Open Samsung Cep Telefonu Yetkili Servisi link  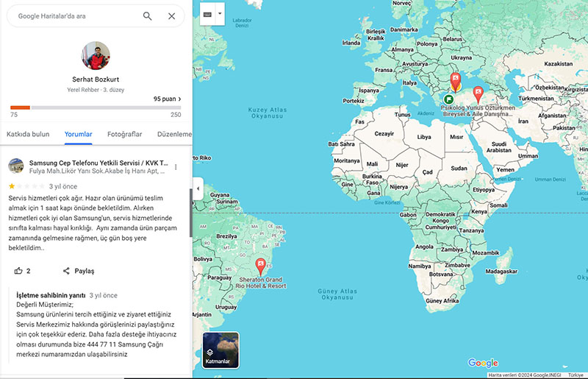(x=98, y=163)
